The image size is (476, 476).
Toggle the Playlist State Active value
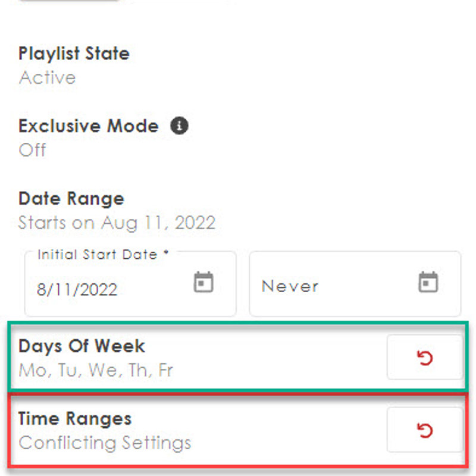click(47, 78)
